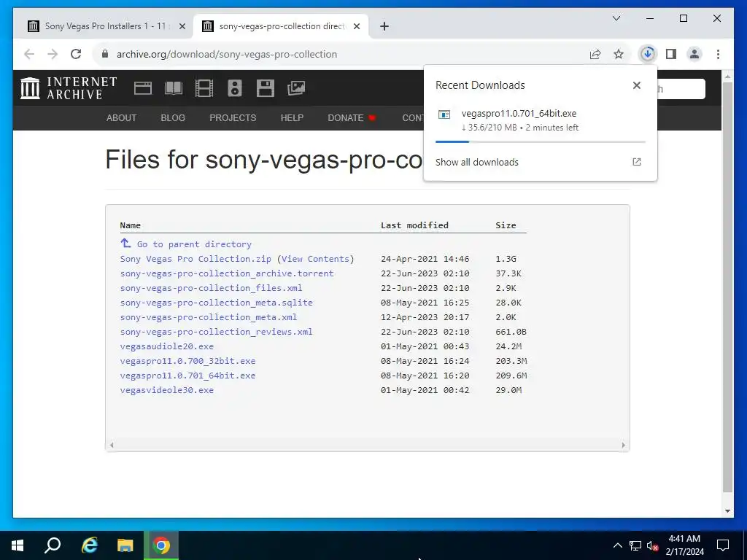Bookmark this page with star icon
This screenshot has width=747, height=560.
[619, 54]
